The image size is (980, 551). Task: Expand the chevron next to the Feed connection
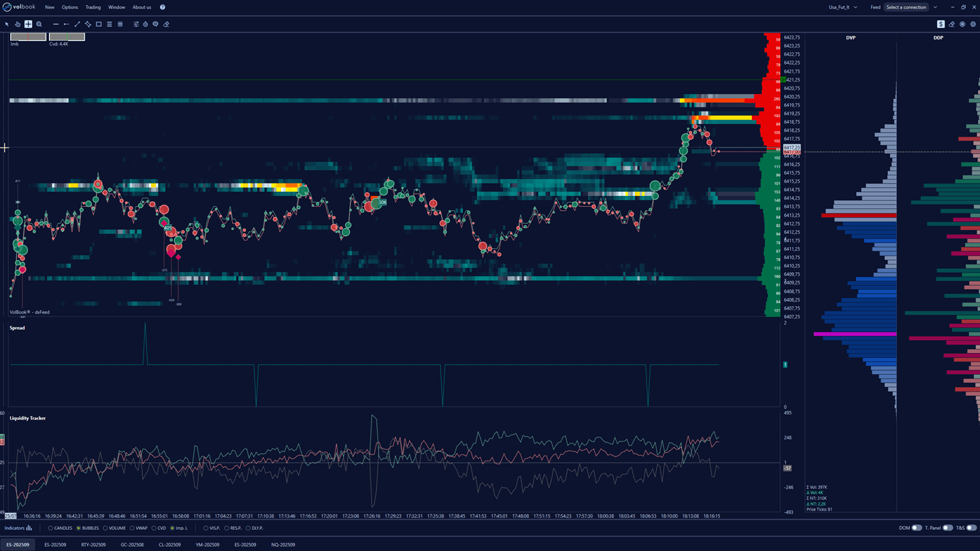point(935,7)
